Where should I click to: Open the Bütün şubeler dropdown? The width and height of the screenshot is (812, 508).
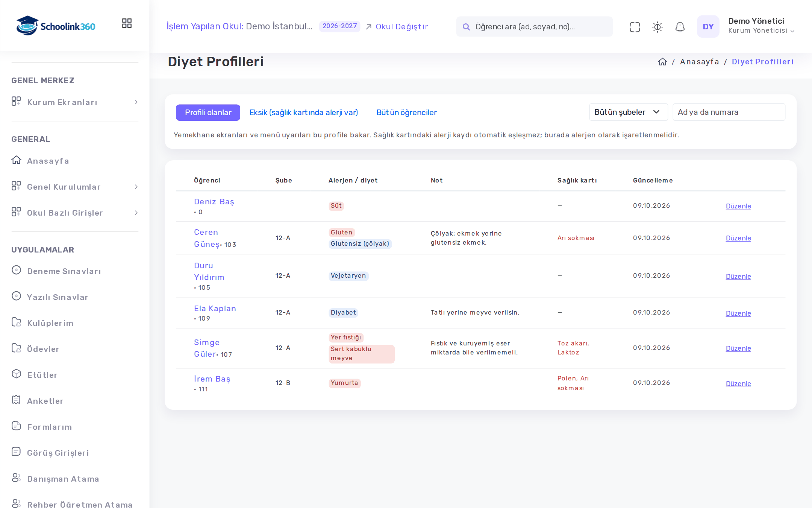coord(628,112)
